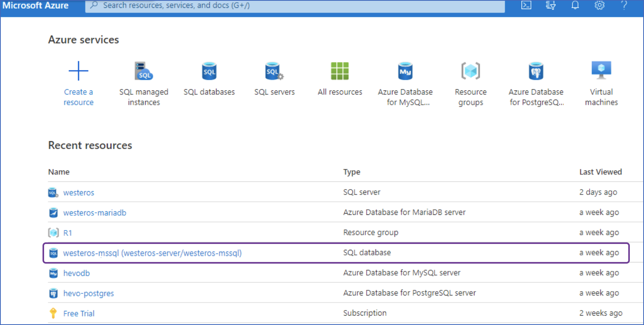Open the Directories and subscriptions filter icon

(551, 5)
